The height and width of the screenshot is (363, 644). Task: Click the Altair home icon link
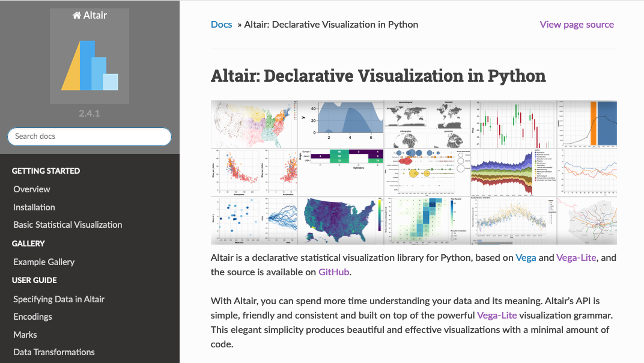coord(90,15)
